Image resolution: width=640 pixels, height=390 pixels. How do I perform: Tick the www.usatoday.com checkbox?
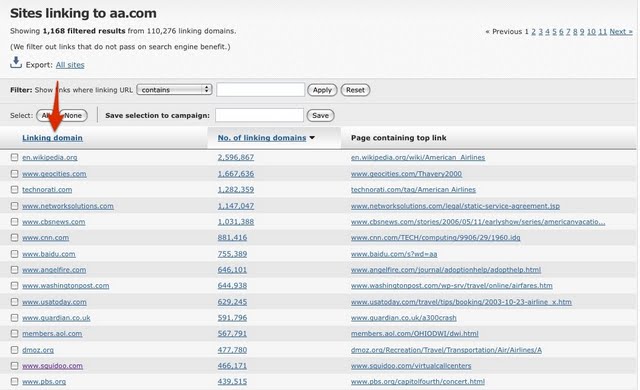[15, 302]
